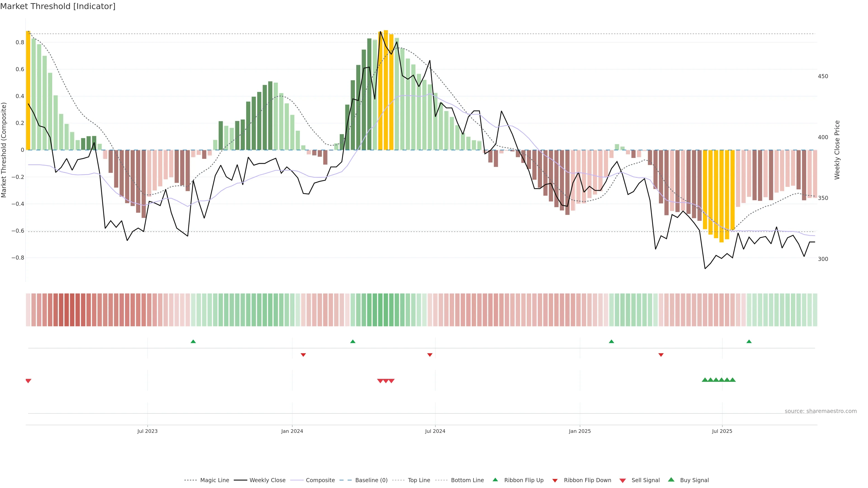Click the Weekly Close Price axis title
This screenshot has height=488, width=868.
coord(837,150)
